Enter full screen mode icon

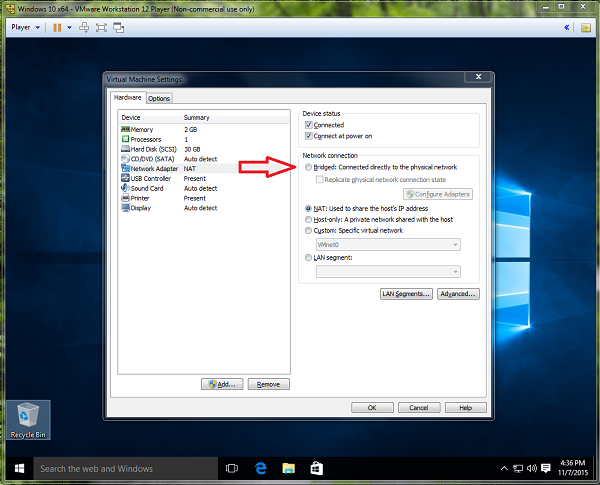pyautogui.click(x=101, y=28)
